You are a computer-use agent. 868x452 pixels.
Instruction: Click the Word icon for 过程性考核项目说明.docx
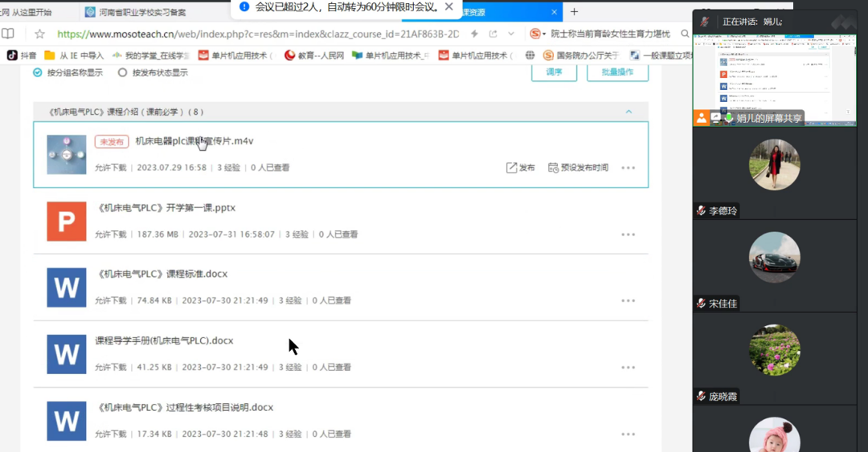tap(67, 421)
